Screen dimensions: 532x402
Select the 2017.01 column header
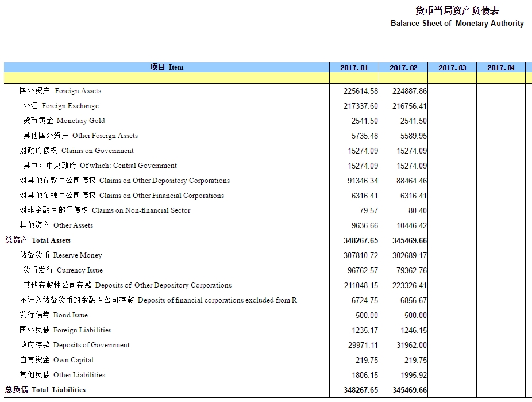354,68
